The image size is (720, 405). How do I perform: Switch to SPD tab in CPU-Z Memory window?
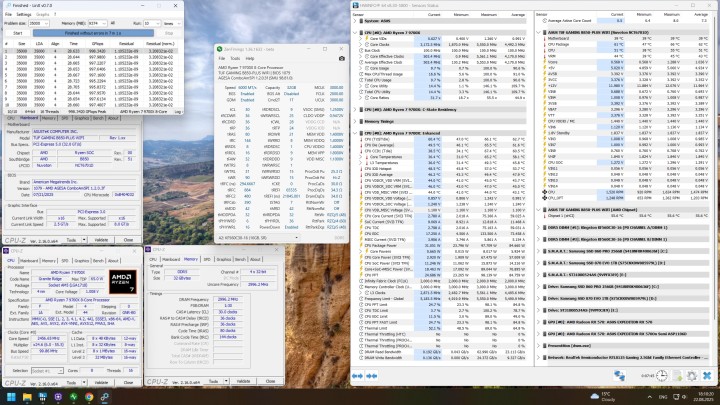207,259
